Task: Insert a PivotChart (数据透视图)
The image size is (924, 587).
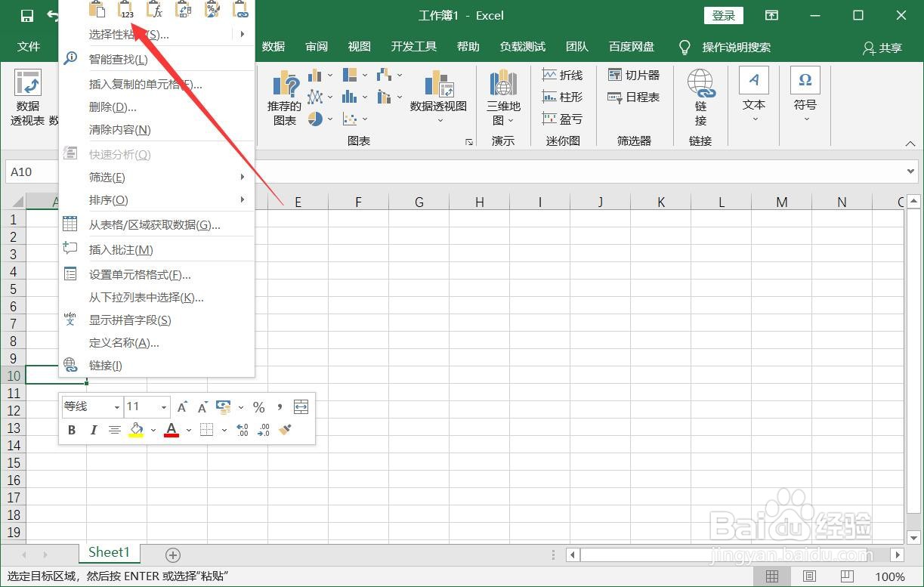Action: tap(438, 98)
